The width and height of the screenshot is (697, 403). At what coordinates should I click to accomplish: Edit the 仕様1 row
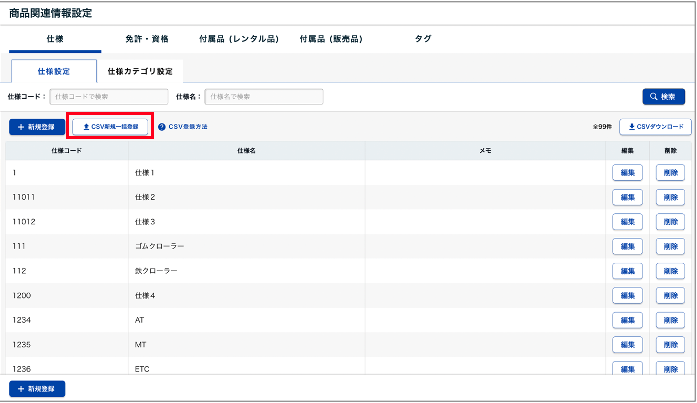click(x=627, y=173)
